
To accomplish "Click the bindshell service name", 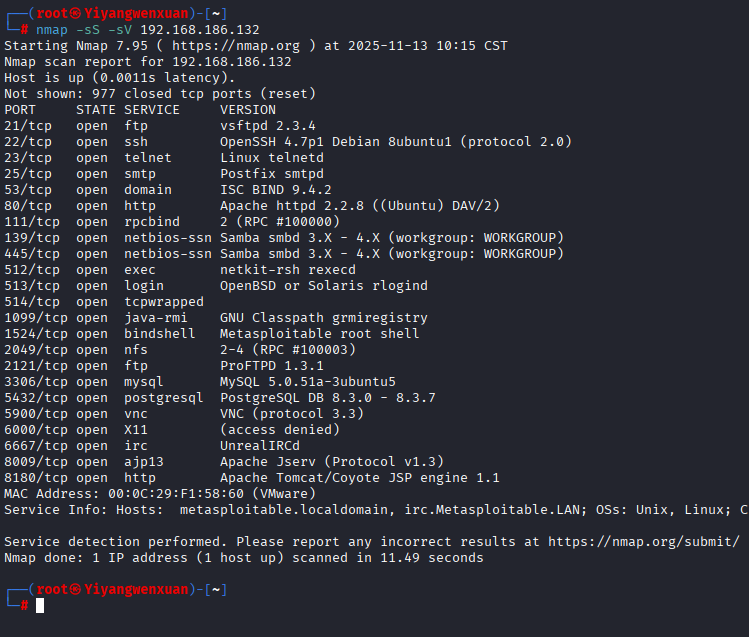I will click(160, 334).
